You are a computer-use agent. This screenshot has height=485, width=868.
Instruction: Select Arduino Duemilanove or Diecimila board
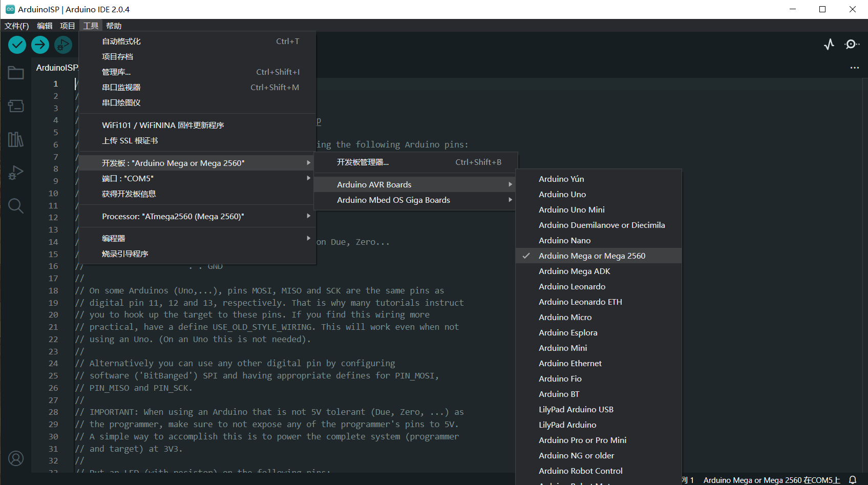tap(599, 225)
